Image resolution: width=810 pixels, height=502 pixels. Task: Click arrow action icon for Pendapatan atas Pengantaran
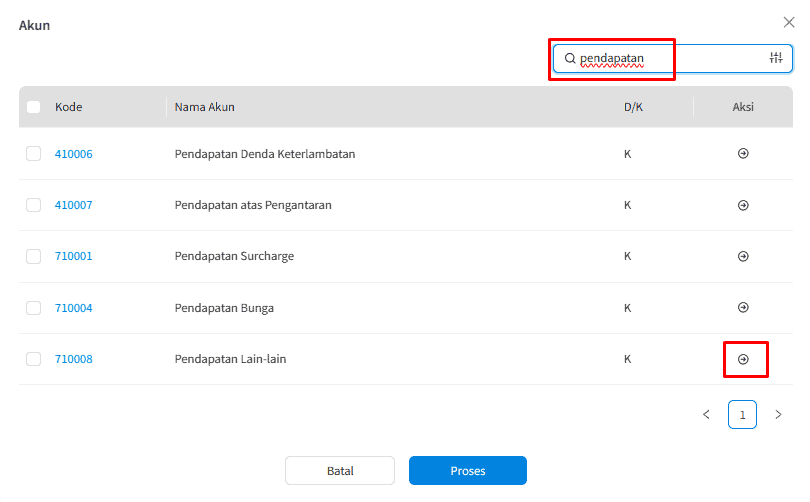[x=743, y=205]
